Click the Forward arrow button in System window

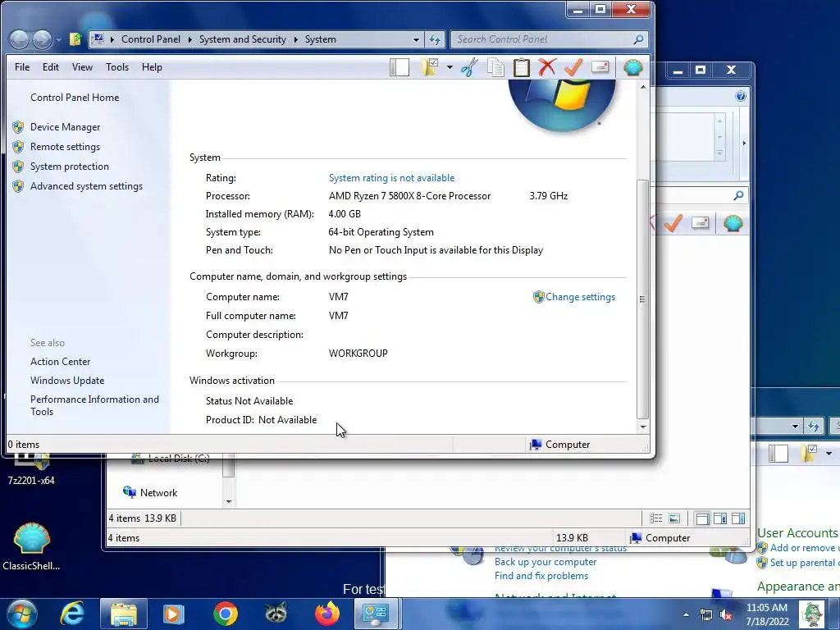click(42, 39)
